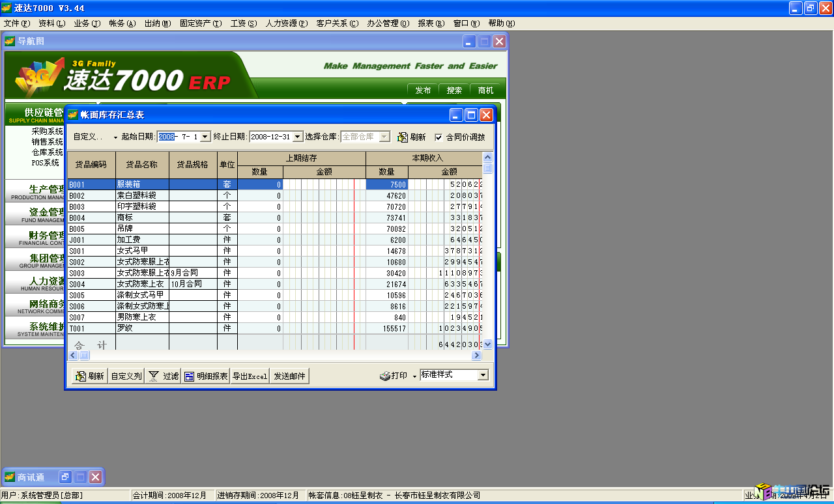This screenshot has width=834, height=504.
Task: Click the 发送邮件 button
Action: 289,376
